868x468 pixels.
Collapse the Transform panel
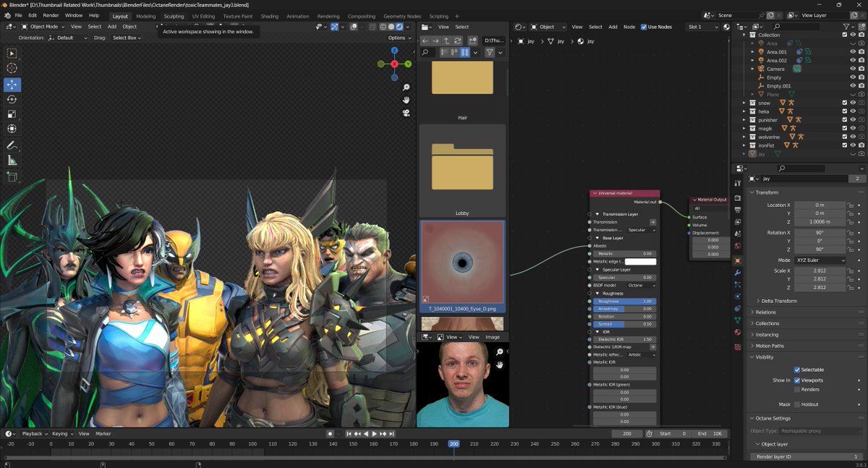(767, 192)
